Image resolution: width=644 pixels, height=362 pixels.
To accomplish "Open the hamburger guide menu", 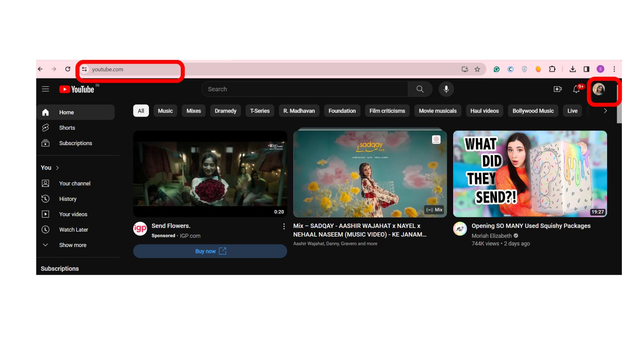I will click(46, 89).
